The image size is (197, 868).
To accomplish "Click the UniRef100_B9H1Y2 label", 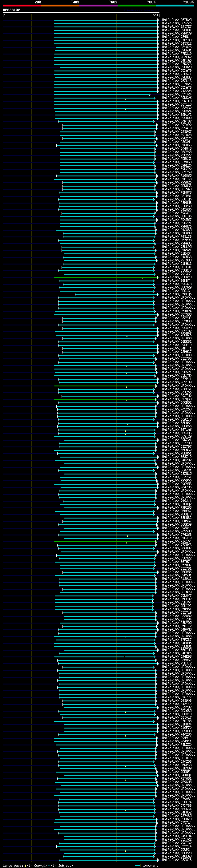I will [x=176, y=115].
